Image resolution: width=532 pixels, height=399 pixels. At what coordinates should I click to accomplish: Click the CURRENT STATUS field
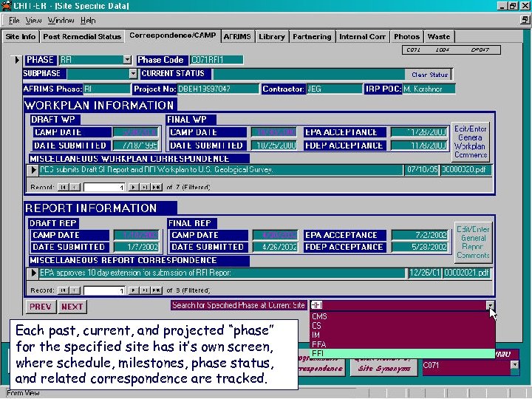pyautogui.click(x=309, y=74)
